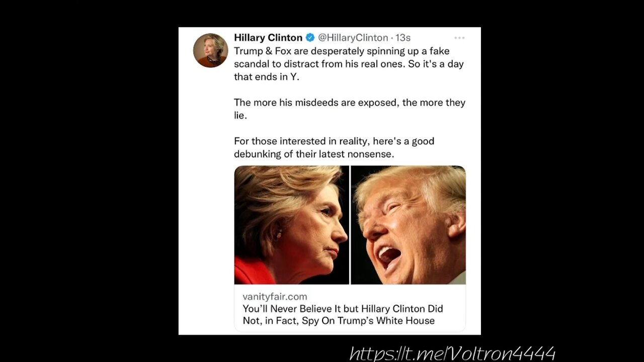The width and height of the screenshot is (644, 362).
Task: Open the three-dot more options menu
Action: click(x=459, y=38)
